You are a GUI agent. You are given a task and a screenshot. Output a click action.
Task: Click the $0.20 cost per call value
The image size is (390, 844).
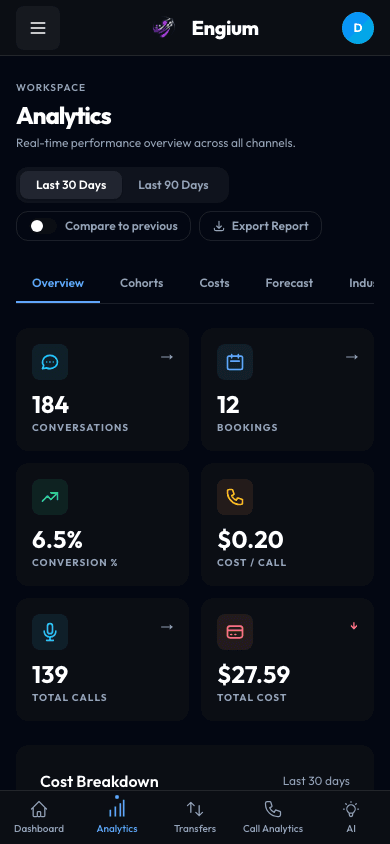[250, 540]
